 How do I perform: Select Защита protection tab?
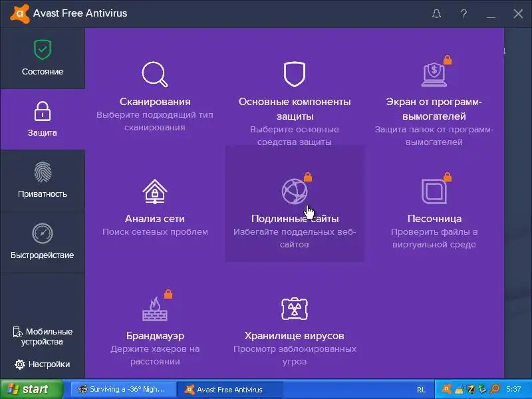coord(43,120)
